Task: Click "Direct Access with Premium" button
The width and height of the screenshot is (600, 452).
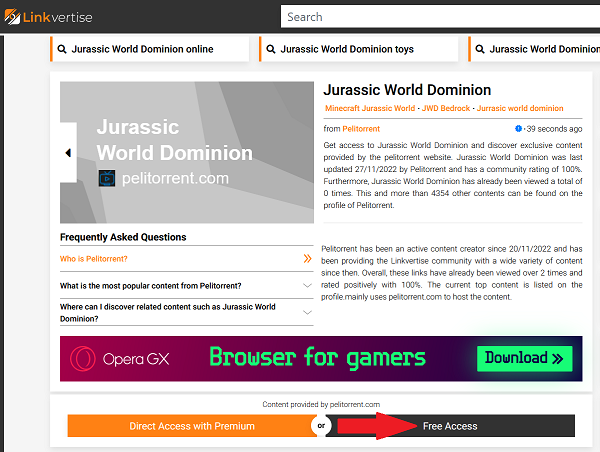Action: (x=192, y=426)
